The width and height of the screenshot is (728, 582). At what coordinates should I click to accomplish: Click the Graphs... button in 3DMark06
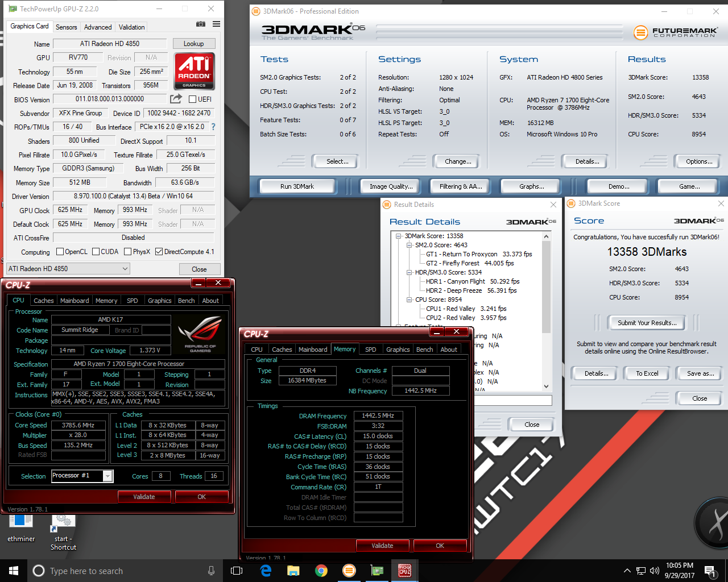[x=531, y=186]
